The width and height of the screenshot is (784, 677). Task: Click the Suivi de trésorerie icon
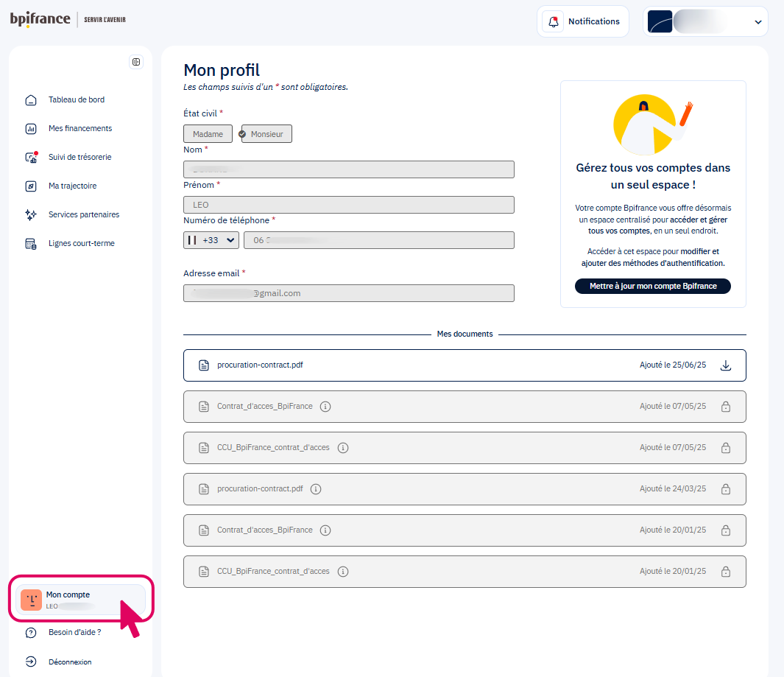coord(31,157)
